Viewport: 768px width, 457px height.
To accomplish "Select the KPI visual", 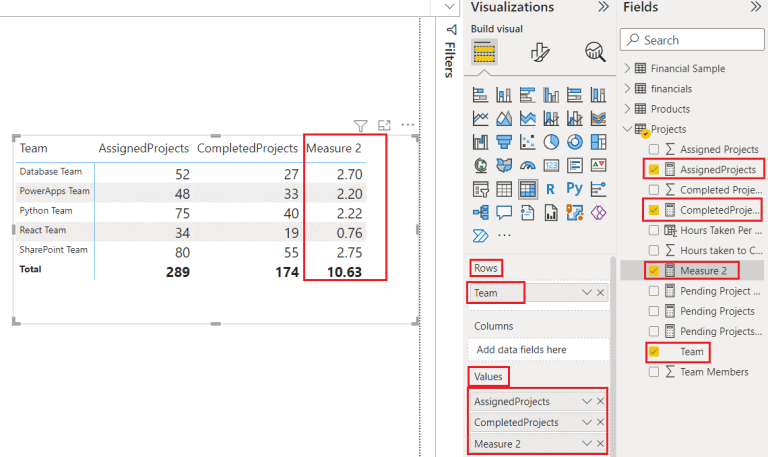I will pyautogui.click(x=599, y=166).
